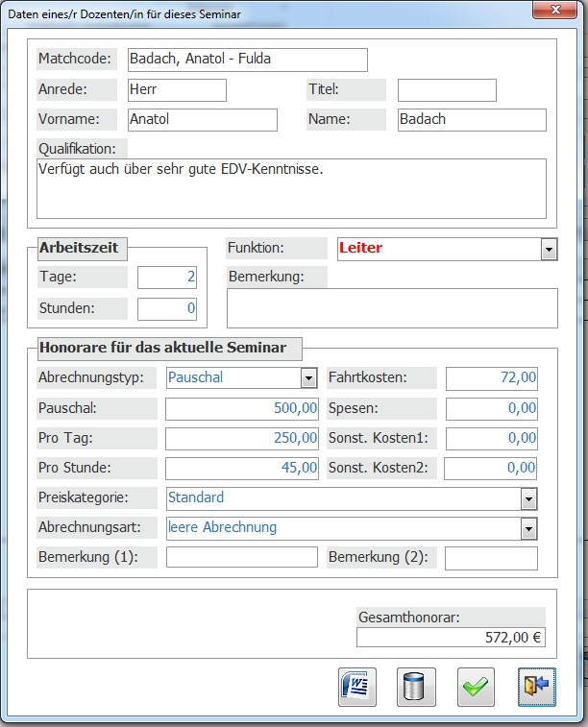This screenshot has width=588, height=727.
Task: Expand the Preiskategorie Standard dropdown
Action: [528, 498]
